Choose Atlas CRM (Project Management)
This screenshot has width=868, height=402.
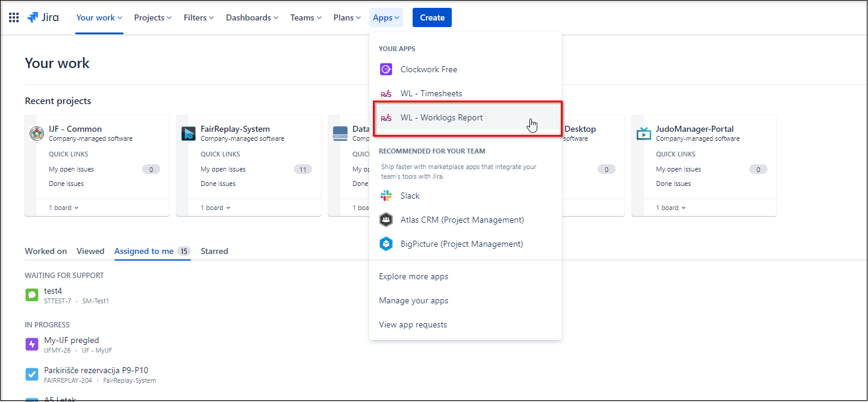[x=466, y=220]
